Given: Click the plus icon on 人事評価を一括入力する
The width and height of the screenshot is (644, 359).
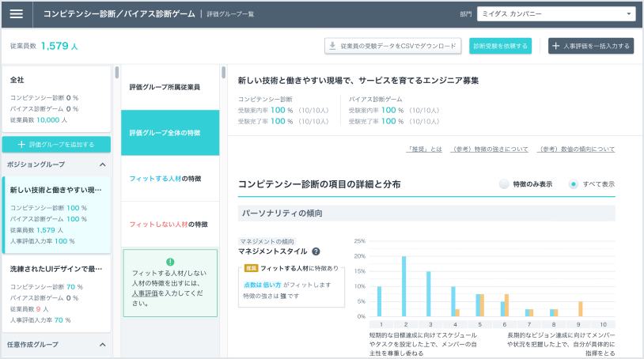Looking at the screenshot, I should (556, 46).
